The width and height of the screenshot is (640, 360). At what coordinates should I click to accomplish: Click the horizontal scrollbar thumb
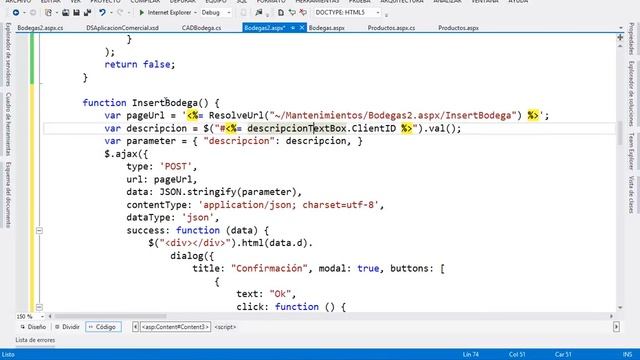tap(110, 316)
